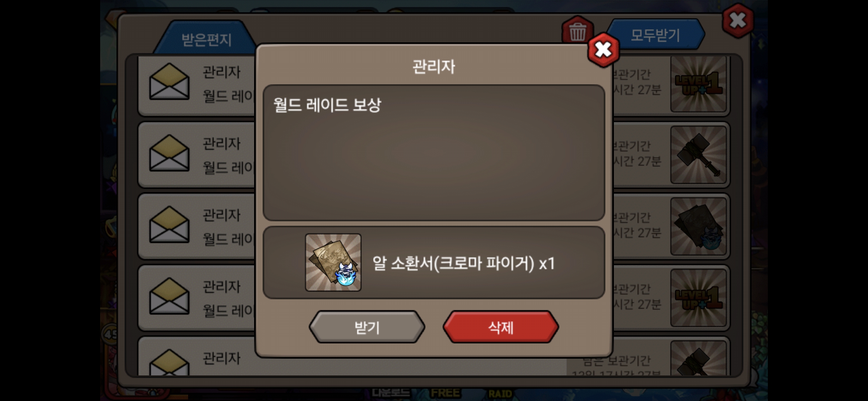Click the hammer reward thumbnail in second mail
Screen dimensions: 868x401
(698, 154)
